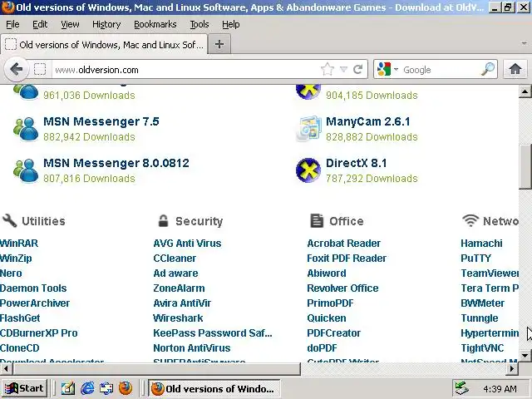Open the PDFCreator link

[333, 332]
